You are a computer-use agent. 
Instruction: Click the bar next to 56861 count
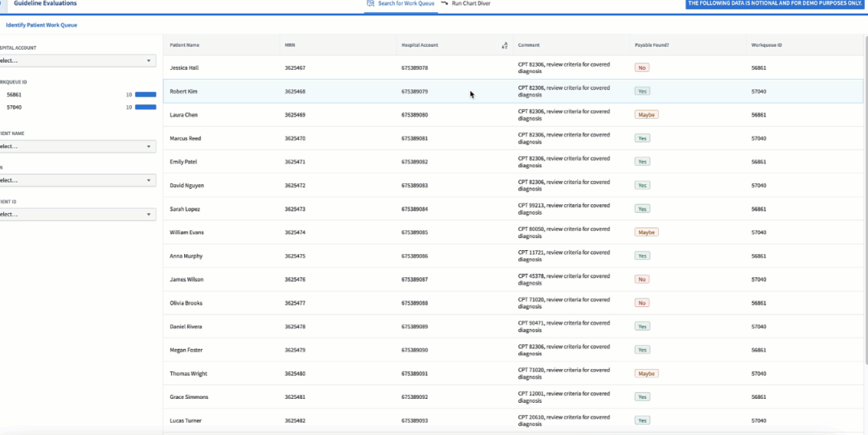pyautogui.click(x=145, y=95)
